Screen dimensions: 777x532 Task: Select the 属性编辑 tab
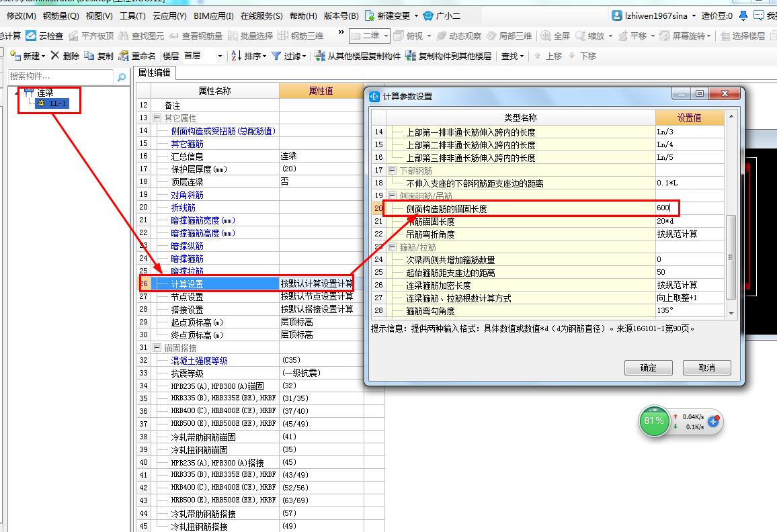[154, 73]
